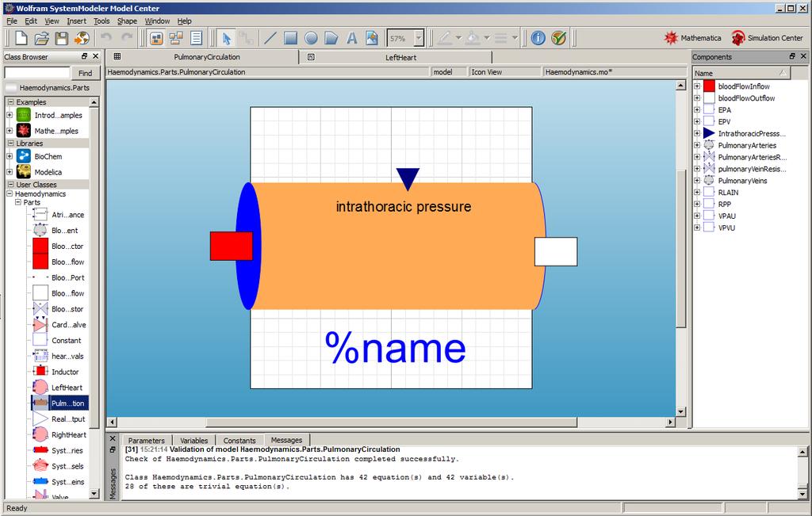Select the LeftHeart class icon
812x516 pixels.
[x=40, y=387]
